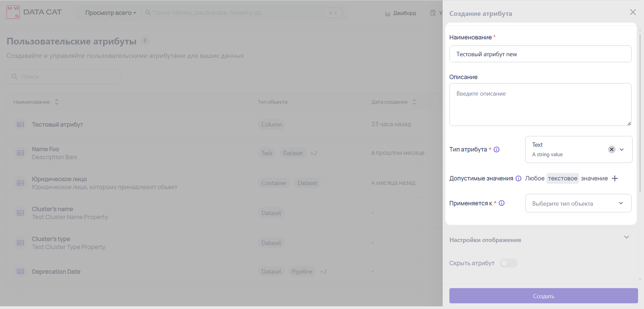Click the info icon beside Применяется к

(502, 203)
